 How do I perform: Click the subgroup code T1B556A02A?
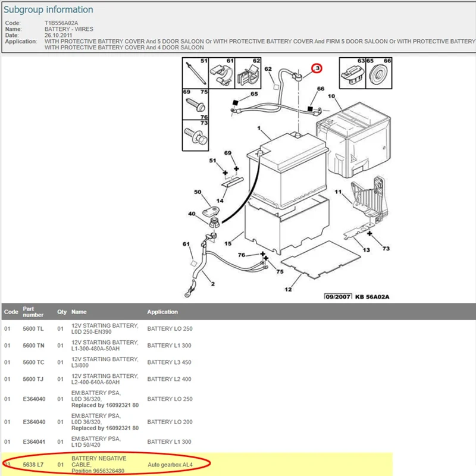coord(61,23)
